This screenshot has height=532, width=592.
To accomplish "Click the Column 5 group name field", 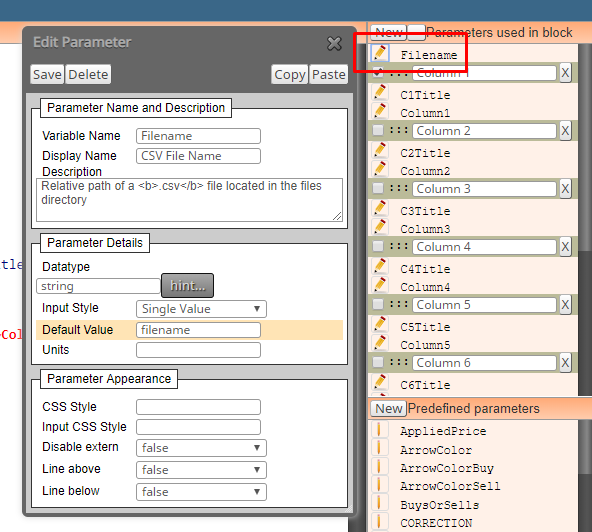I will point(484,305).
